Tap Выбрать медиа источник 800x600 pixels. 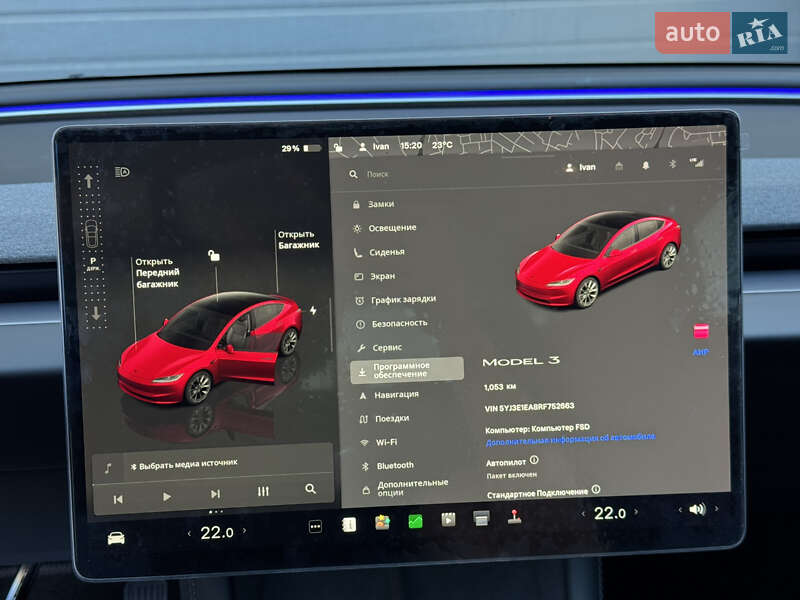(x=184, y=465)
